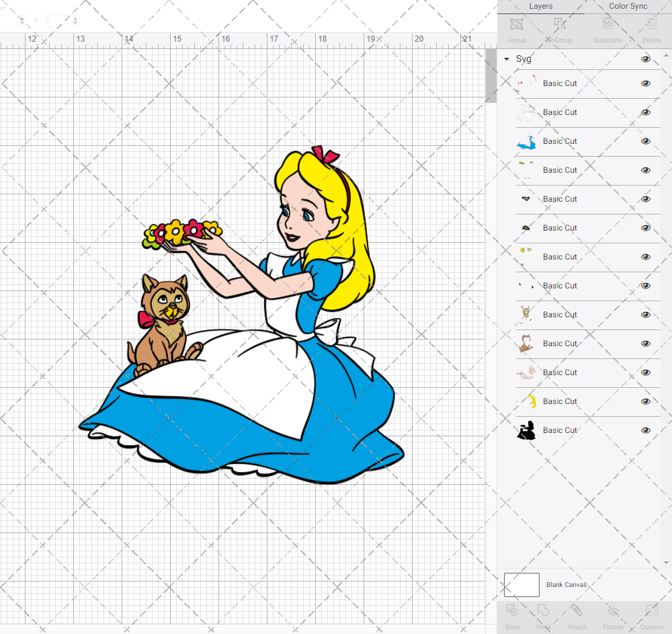Screen dimensions: 672x634
Task: Select the Flatten tool
Action: pyautogui.click(x=614, y=610)
